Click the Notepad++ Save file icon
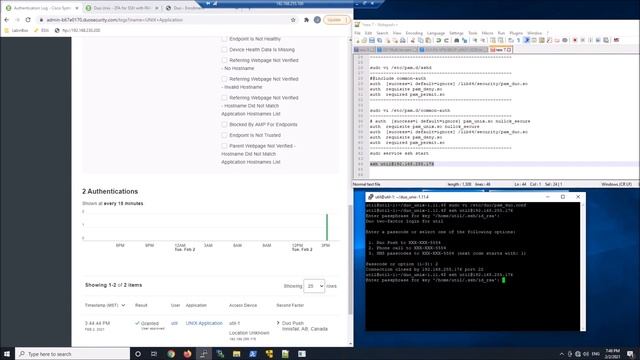Viewport: 640px width, 360px height. click(372, 40)
